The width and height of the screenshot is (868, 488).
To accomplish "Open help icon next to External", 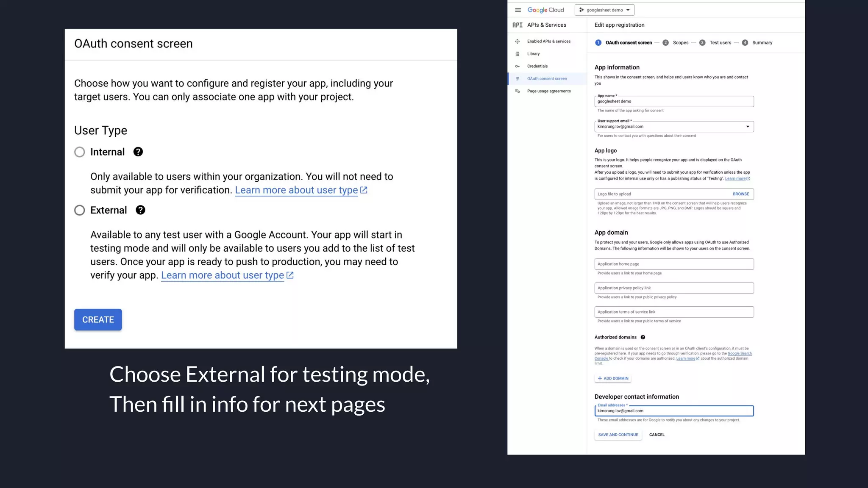I will (x=140, y=210).
